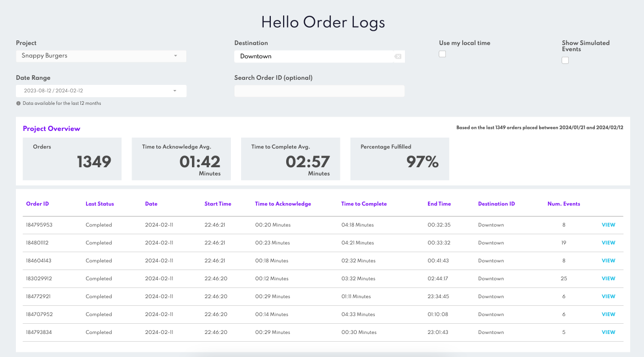Viewport: 644px width, 357px height.
Task: View order 184772921 details
Action: coord(608,297)
